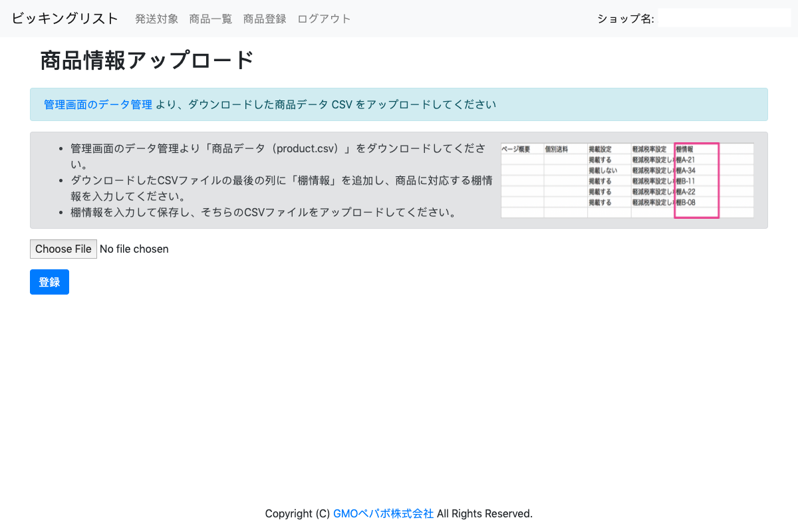Viewport: 798px width, 532px height.
Task: Visit the GMOペパボ株式会社 footer link
Action: tap(383, 513)
